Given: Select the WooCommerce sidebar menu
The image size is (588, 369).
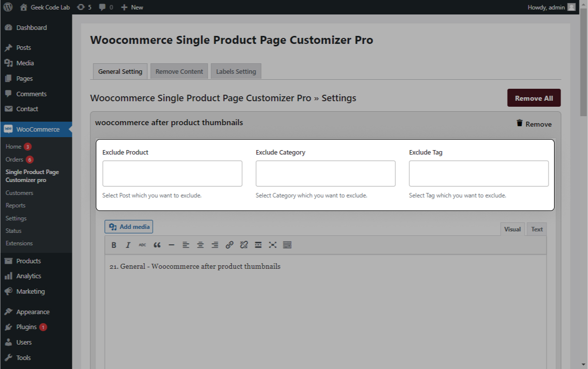Looking at the screenshot, I should [x=36, y=129].
